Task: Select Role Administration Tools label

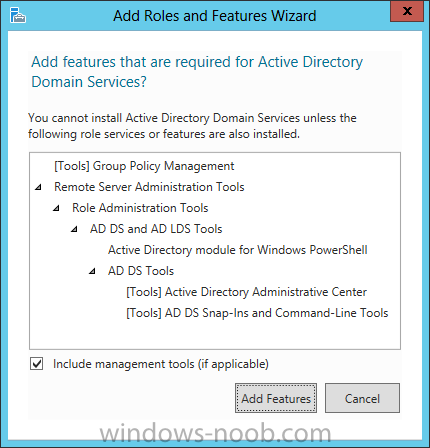Action: [140, 208]
